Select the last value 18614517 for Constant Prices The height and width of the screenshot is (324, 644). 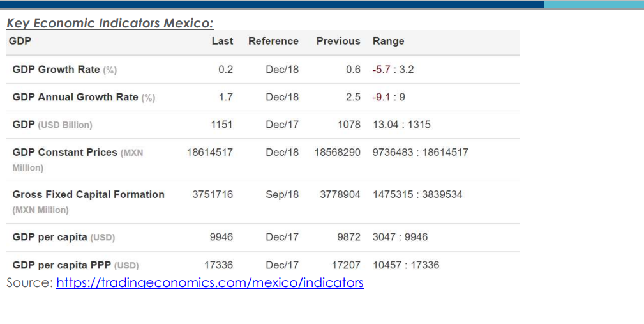[x=210, y=153]
